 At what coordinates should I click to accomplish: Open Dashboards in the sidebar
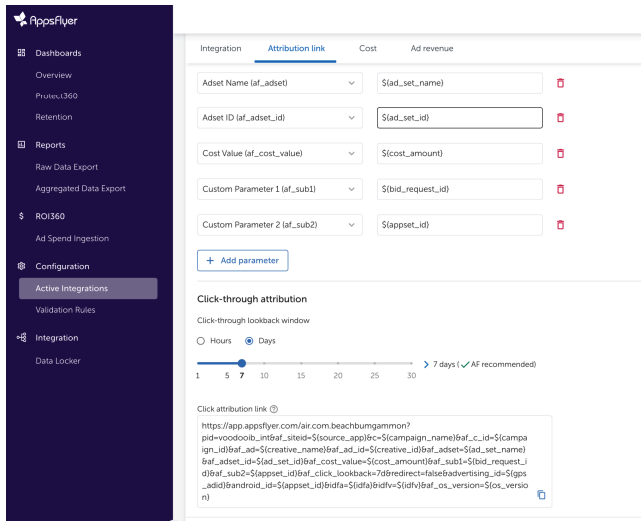click(x=58, y=53)
